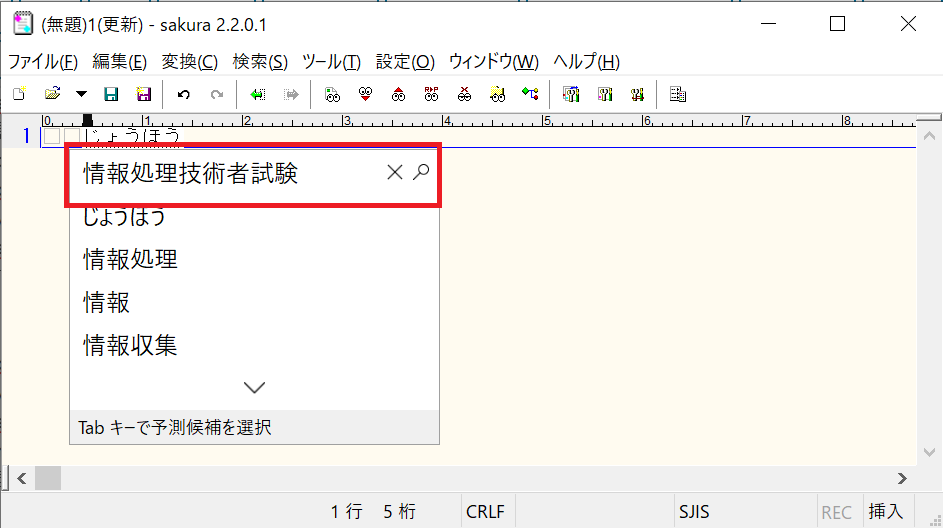Click the Save As purple disk icon

[x=144, y=94]
